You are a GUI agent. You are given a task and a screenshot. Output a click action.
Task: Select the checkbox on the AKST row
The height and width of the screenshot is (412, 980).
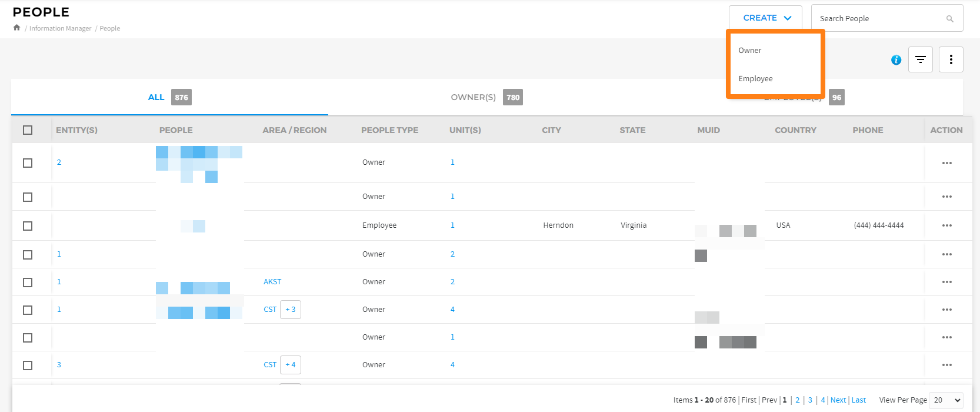[28, 283]
